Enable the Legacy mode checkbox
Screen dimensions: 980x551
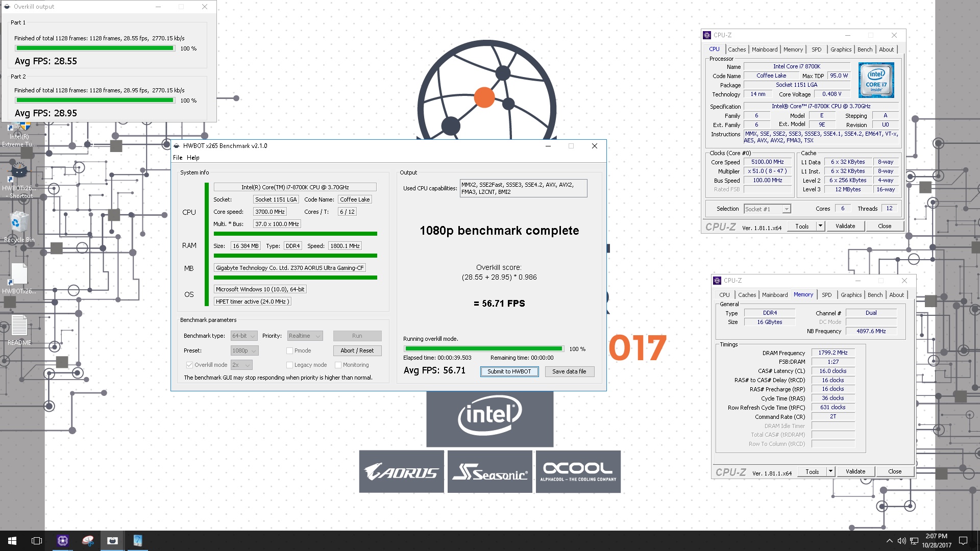coord(289,365)
